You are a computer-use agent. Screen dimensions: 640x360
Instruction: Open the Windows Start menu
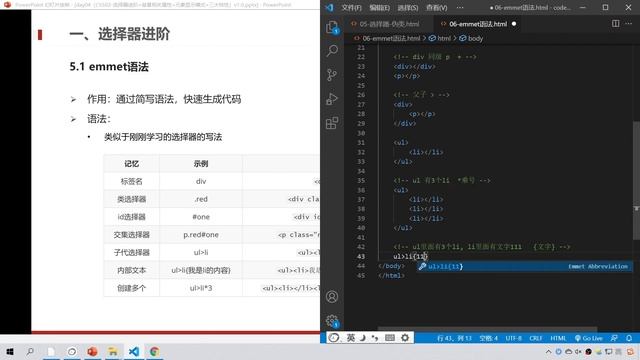pos(10,351)
